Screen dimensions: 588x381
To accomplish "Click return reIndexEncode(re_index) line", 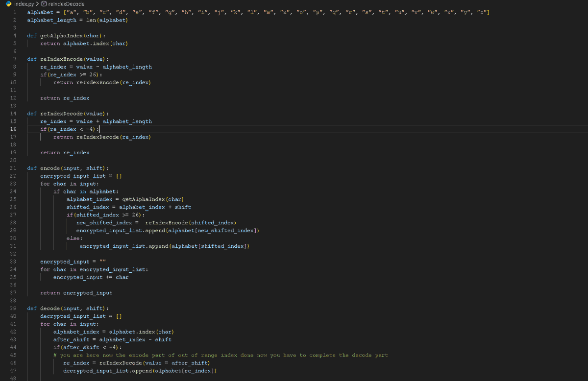I will coord(102,82).
